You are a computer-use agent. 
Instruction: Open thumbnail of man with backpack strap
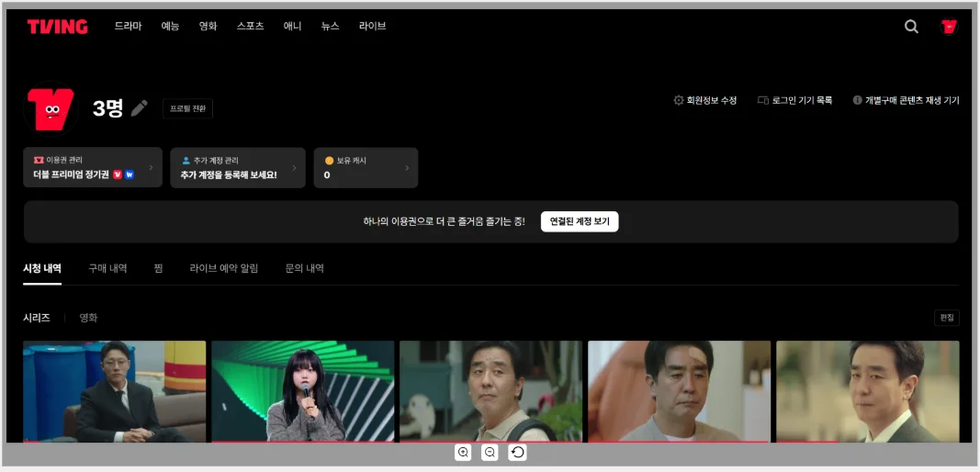[x=490, y=391]
